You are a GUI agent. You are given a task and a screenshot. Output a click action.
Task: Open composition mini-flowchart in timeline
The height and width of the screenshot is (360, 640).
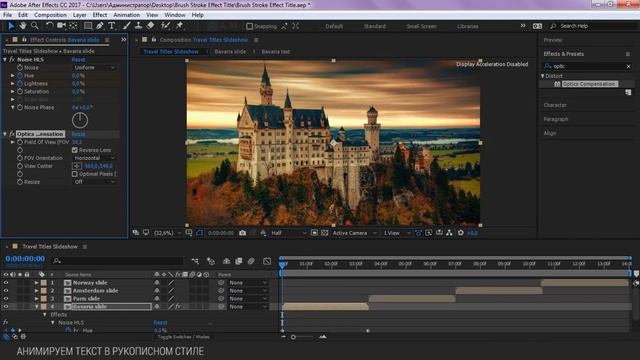click(x=195, y=261)
